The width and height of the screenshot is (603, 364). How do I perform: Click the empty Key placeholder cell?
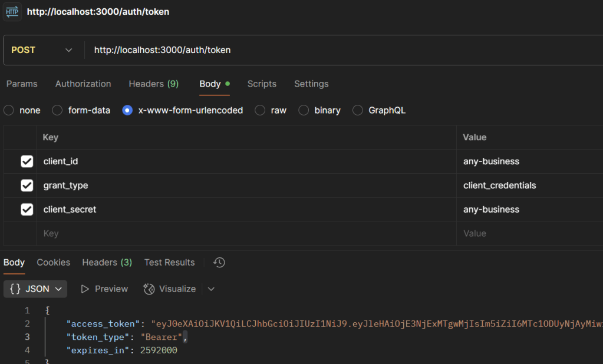click(236, 234)
